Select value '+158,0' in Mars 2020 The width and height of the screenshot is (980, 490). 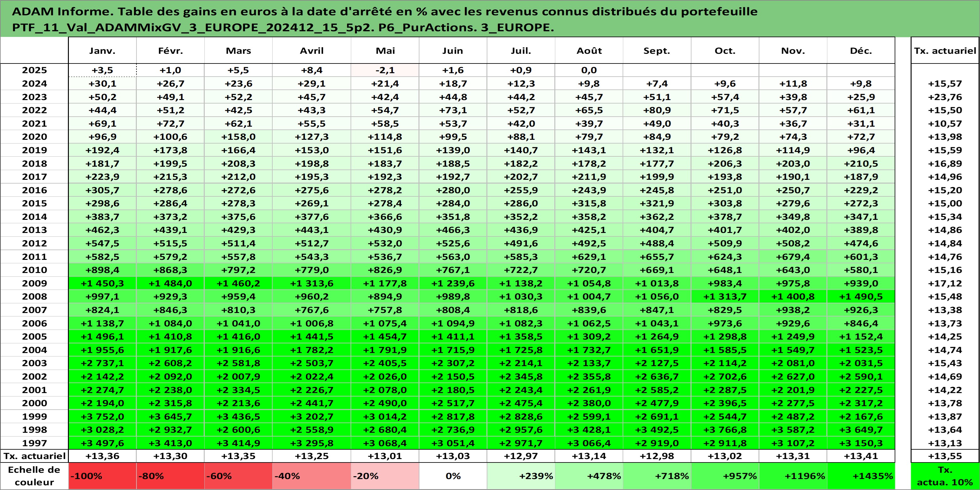pyautogui.click(x=239, y=137)
